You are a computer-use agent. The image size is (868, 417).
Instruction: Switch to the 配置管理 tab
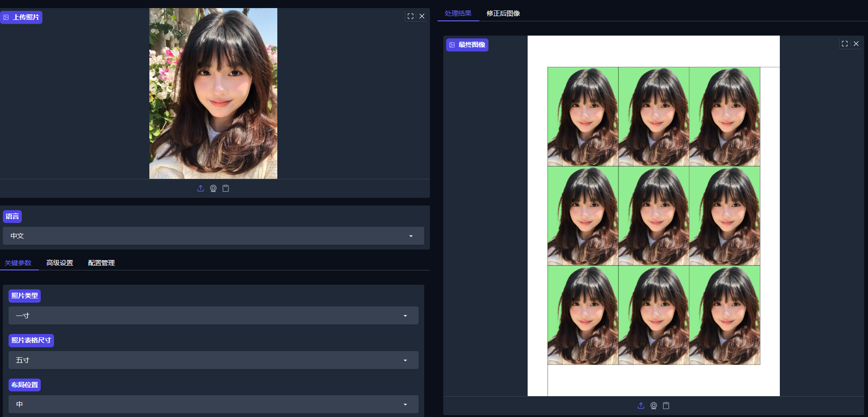101,263
